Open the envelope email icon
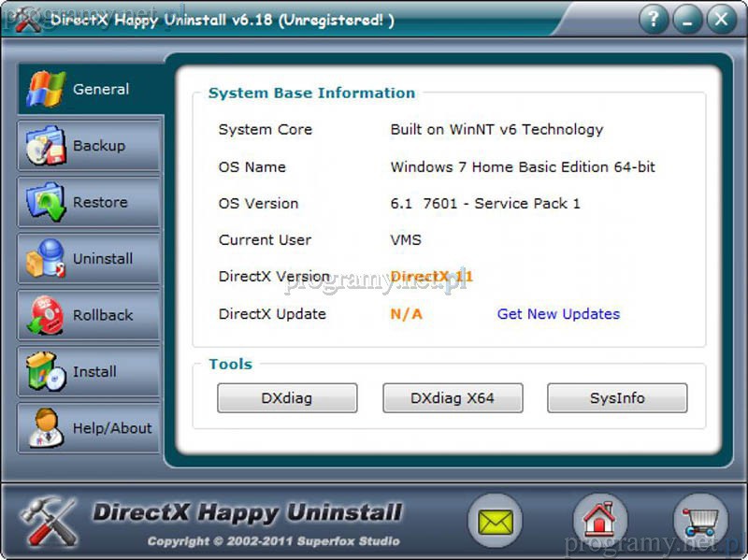 coord(495,521)
